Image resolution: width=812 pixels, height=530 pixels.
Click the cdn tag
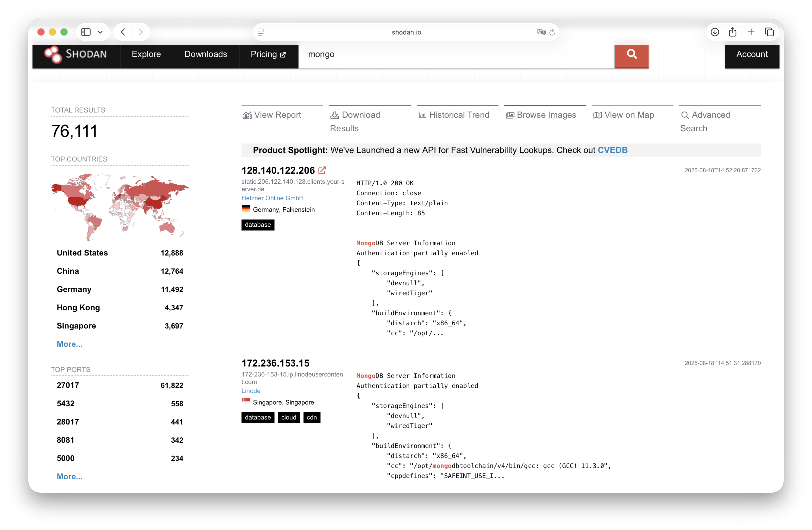tap(312, 417)
